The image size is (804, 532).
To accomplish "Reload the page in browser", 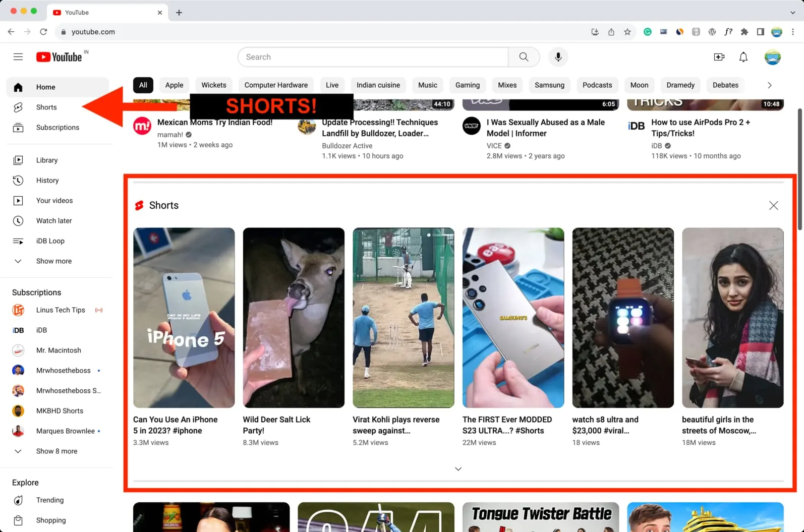I will coord(43,32).
